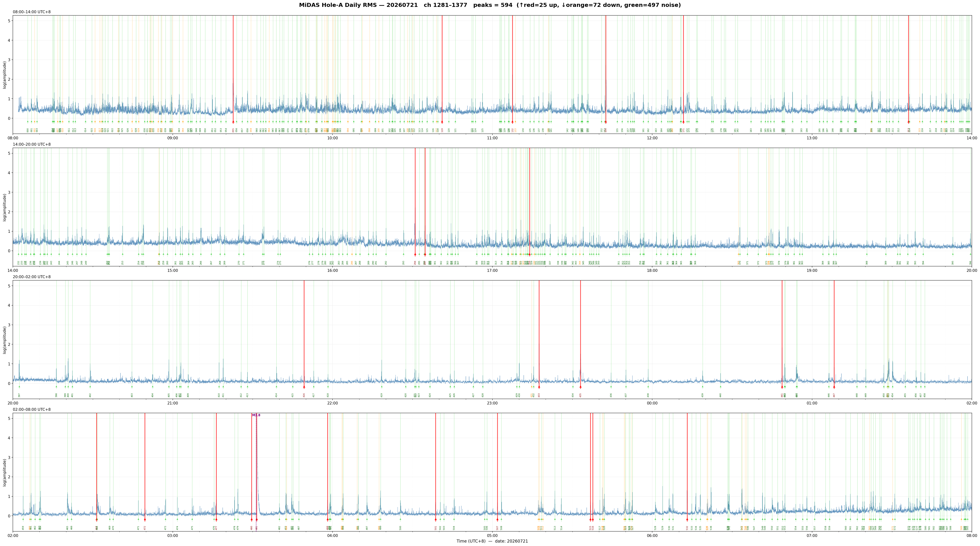Click the 17:00 time tick label
This screenshot has width=980, height=546.
point(492,271)
